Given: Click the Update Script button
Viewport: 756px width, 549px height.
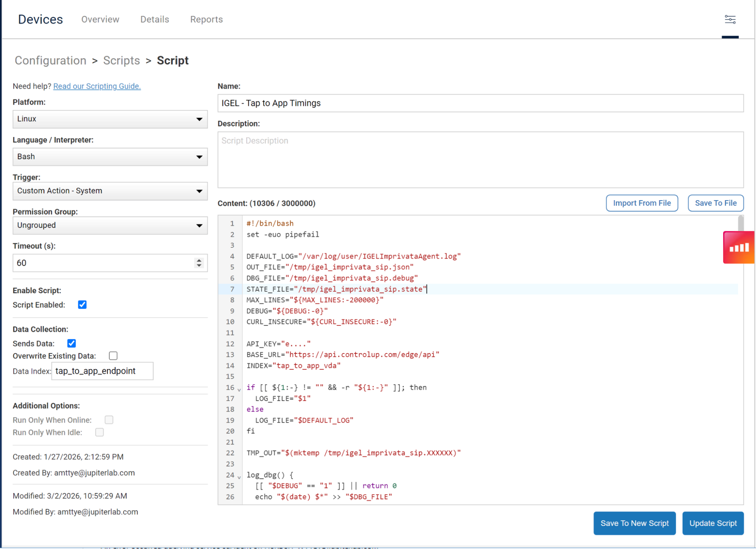Looking at the screenshot, I should [x=713, y=523].
